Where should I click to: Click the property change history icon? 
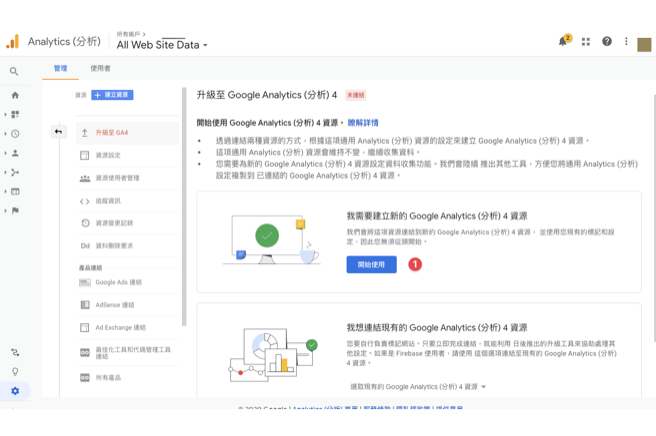pos(85,223)
